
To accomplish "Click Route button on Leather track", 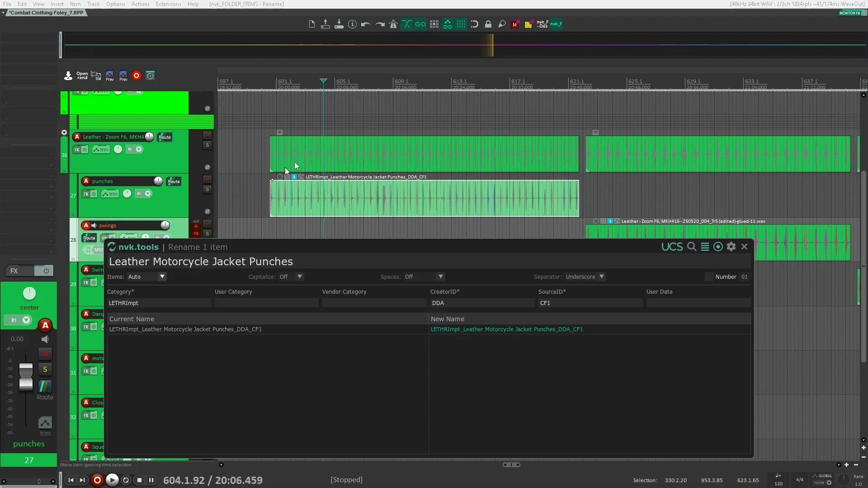I will [165, 137].
